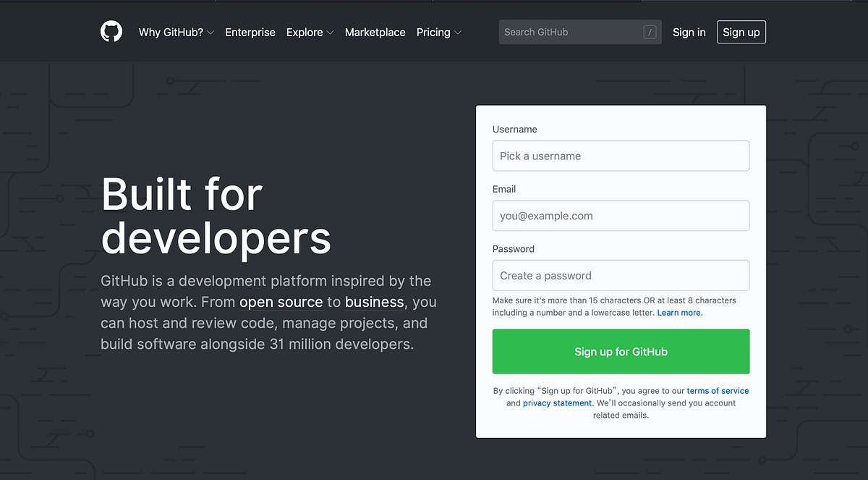Click the Sign up button in the header
This screenshot has height=480, width=868.
point(741,32)
